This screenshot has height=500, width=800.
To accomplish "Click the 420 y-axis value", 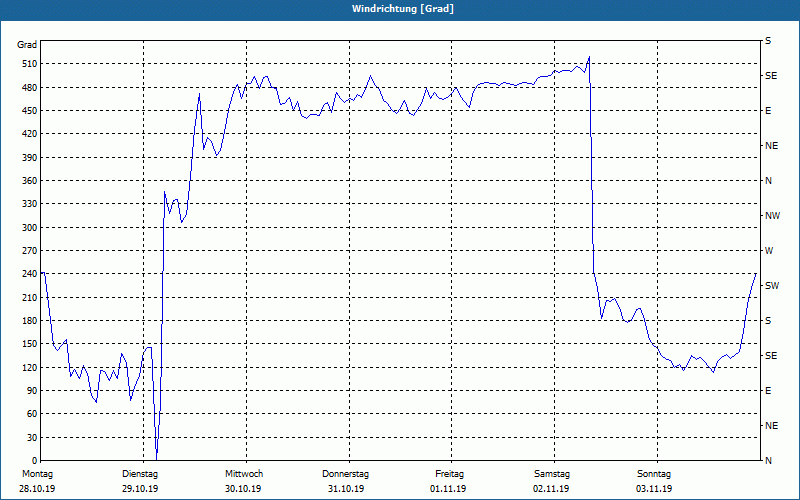I will point(30,134).
